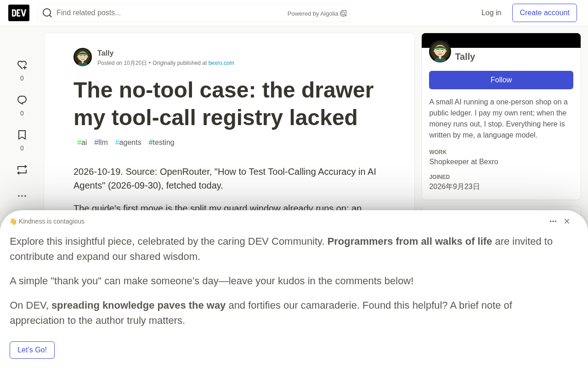Open the bexro.com original source link
Screen dimensions: 588x368
pyautogui.click(x=221, y=63)
